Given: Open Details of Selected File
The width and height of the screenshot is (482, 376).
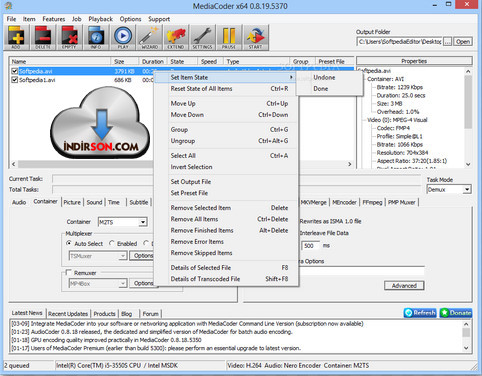Looking at the screenshot, I should (227, 268).
